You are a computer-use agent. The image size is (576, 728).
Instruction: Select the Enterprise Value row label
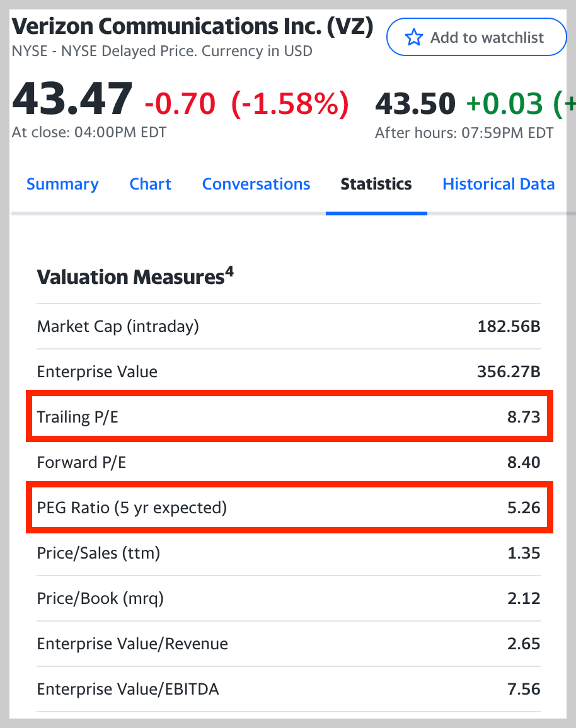(x=97, y=372)
